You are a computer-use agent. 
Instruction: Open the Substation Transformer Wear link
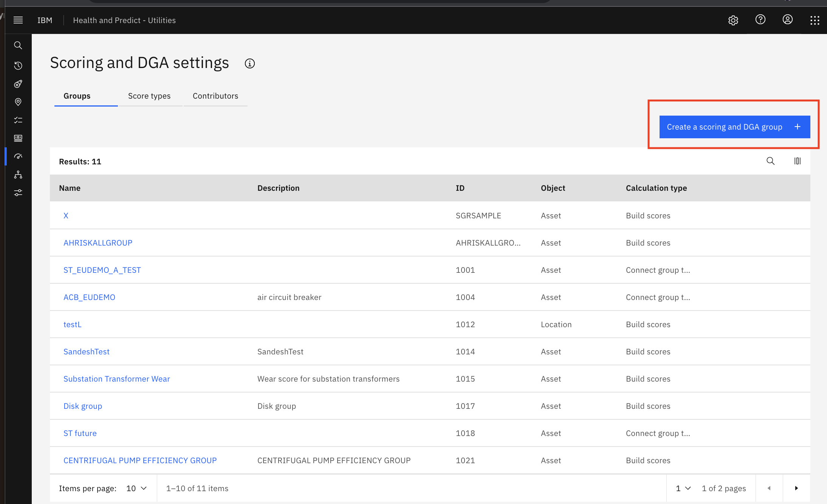click(117, 379)
